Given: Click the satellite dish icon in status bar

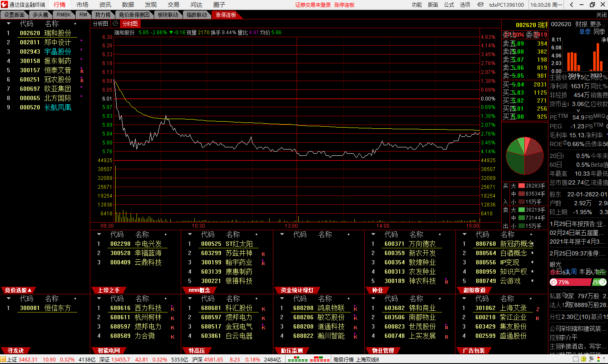Looking at the screenshot, I should point(591,359).
